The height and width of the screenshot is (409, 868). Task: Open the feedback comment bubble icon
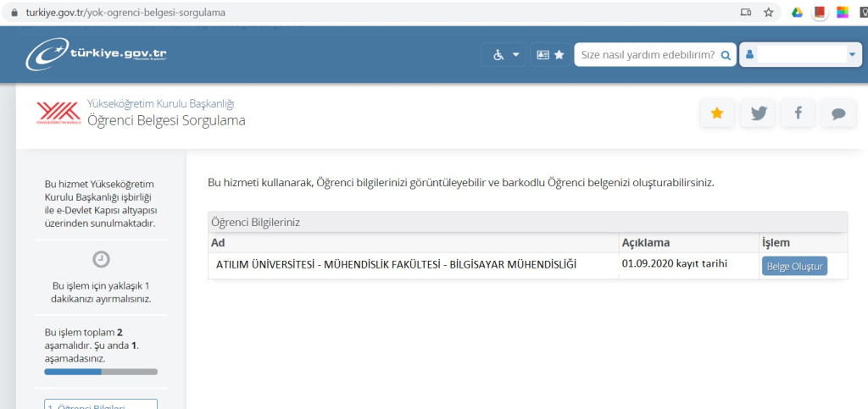pos(838,113)
